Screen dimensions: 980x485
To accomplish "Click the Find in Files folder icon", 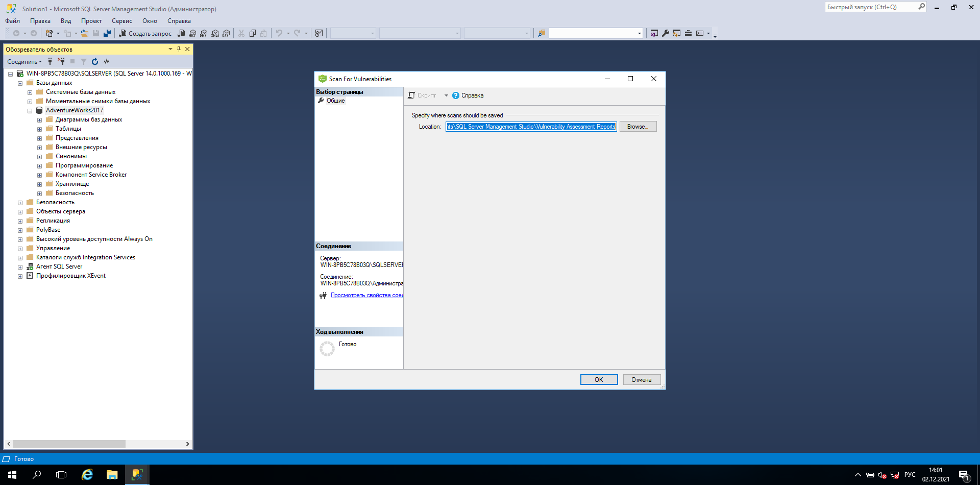I will click(542, 33).
